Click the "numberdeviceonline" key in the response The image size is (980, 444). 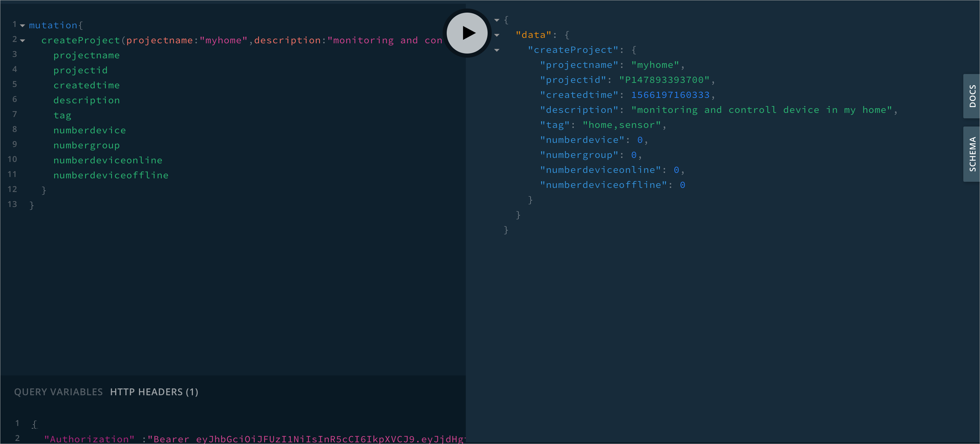tap(600, 170)
